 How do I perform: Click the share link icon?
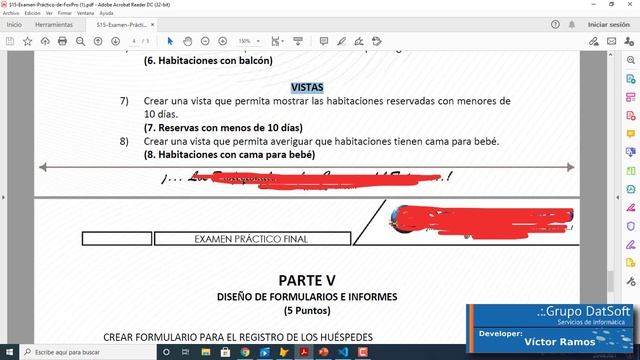click(x=593, y=41)
